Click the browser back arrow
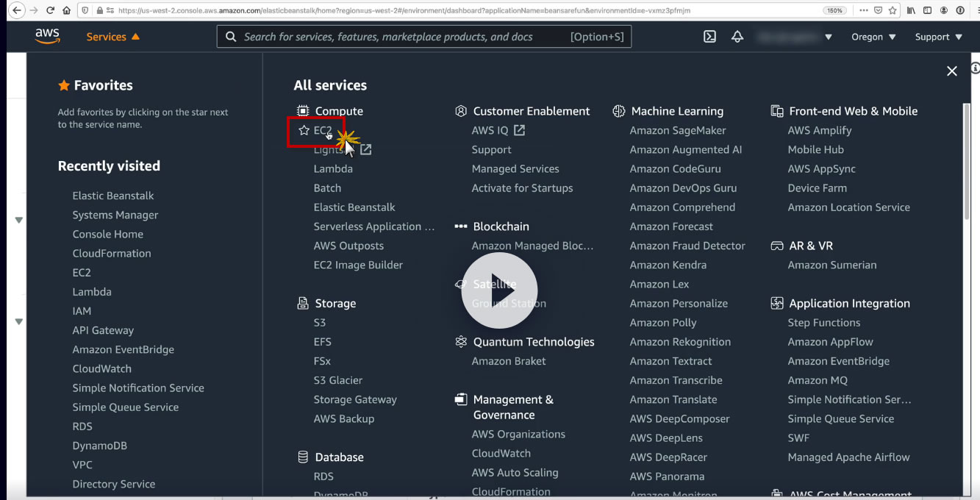Screen dimensions: 980x500 point(15,11)
